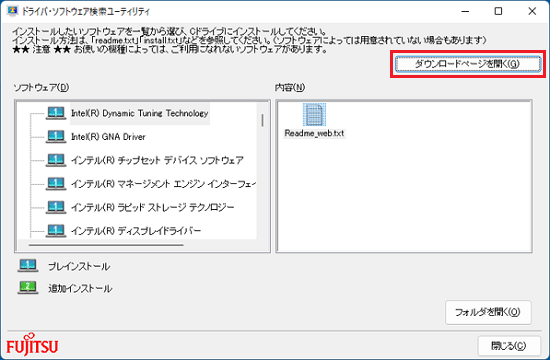
Task: Select Intel(R) GNA Driver entry
Action: click(108, 136)
